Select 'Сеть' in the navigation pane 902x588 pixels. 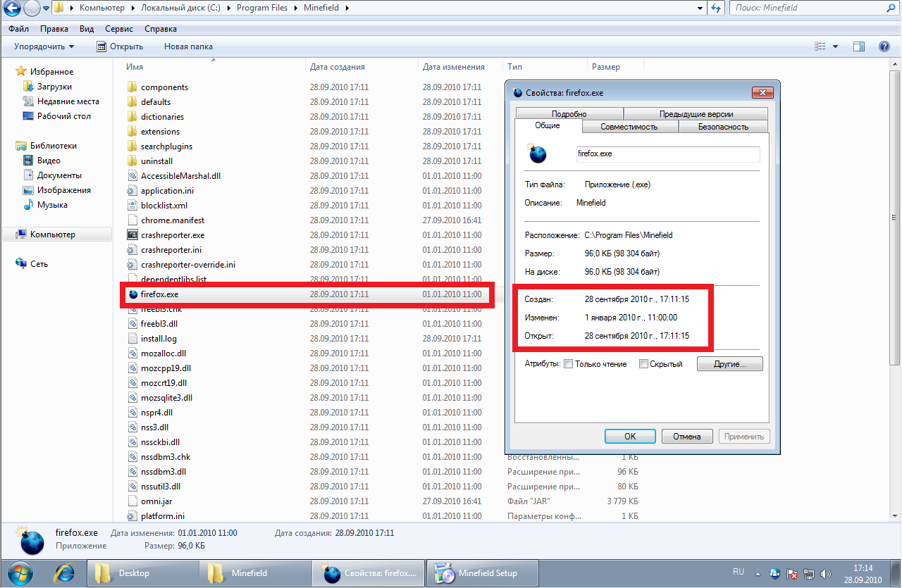click(39, 264)
